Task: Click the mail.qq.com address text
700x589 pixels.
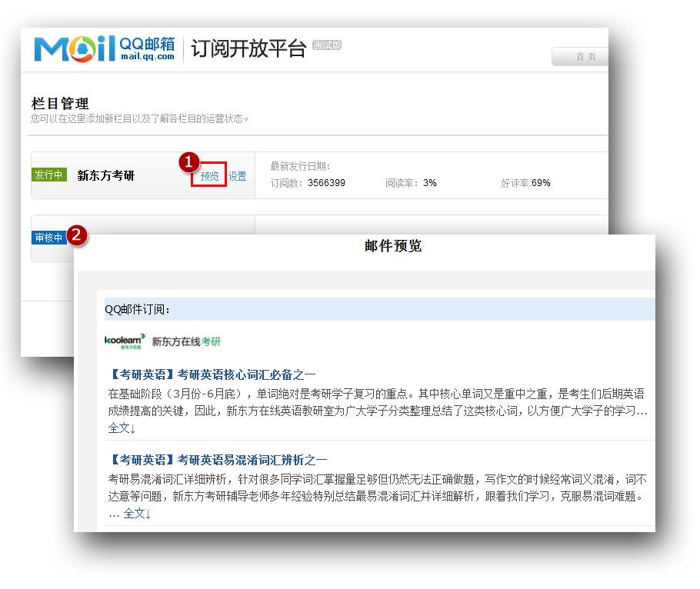Action: click(x=148, y=56)
